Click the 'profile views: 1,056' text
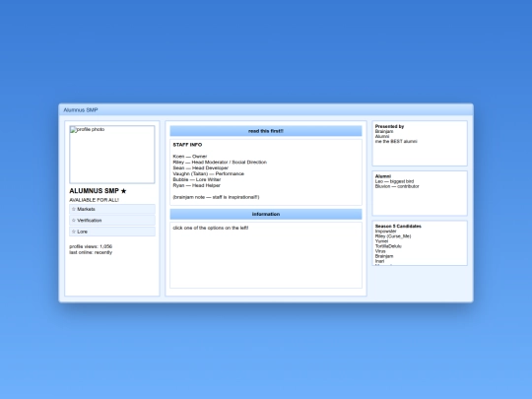532x399 pixels. coord(91,246)
